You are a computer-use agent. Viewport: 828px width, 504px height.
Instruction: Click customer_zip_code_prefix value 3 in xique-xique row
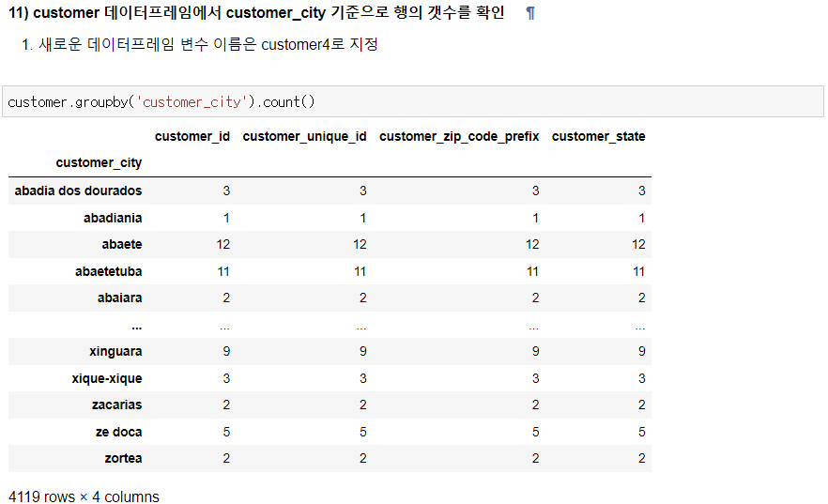click(x=535, y=378)
